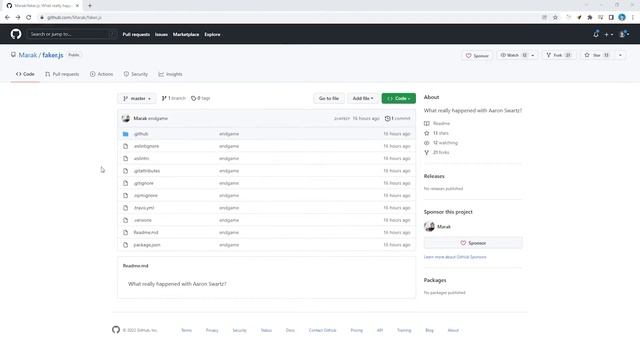Open the package.json file
This screenshot has width=640, height=360.
(147, 245)
